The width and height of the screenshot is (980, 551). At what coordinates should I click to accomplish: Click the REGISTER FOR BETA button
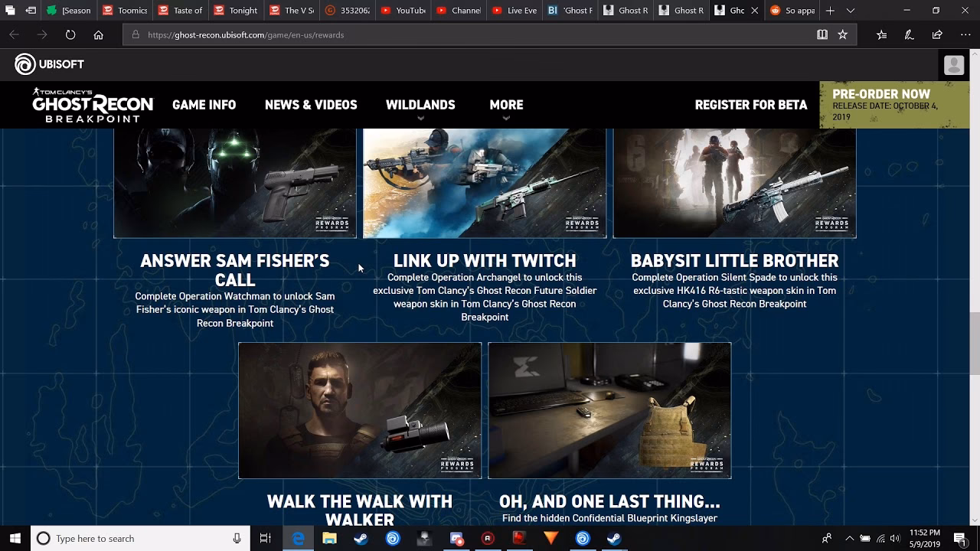pyautogui.click(x=751, y=105)
